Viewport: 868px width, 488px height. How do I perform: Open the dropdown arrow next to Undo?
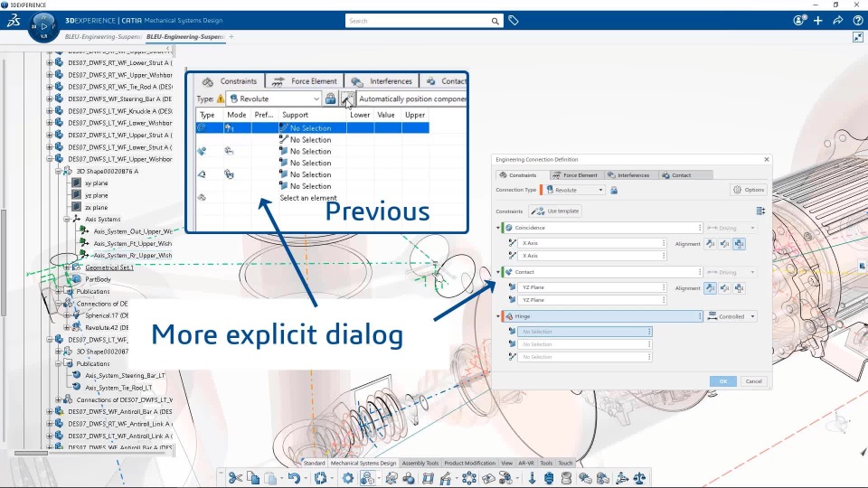pos(306,478)
